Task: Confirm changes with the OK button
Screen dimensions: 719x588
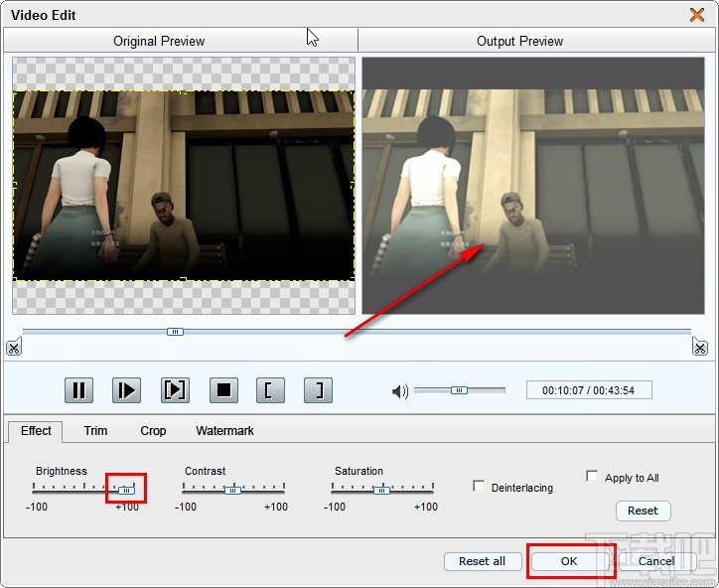Action: tap(569, 561)
